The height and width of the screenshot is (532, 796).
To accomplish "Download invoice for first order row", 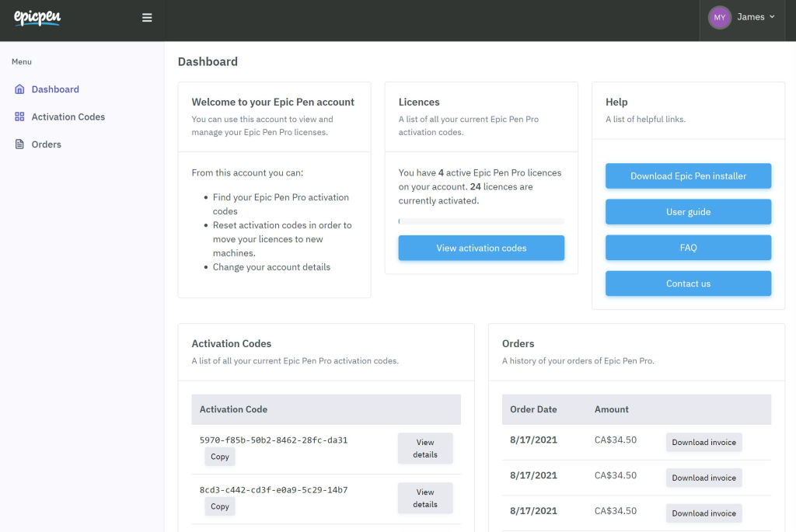I will pos(703,442).
